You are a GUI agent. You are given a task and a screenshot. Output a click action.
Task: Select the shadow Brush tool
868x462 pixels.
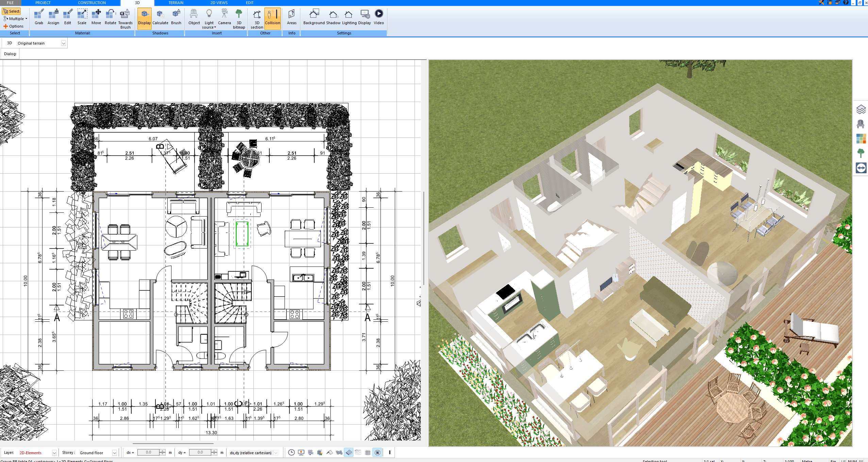[176, 17]
